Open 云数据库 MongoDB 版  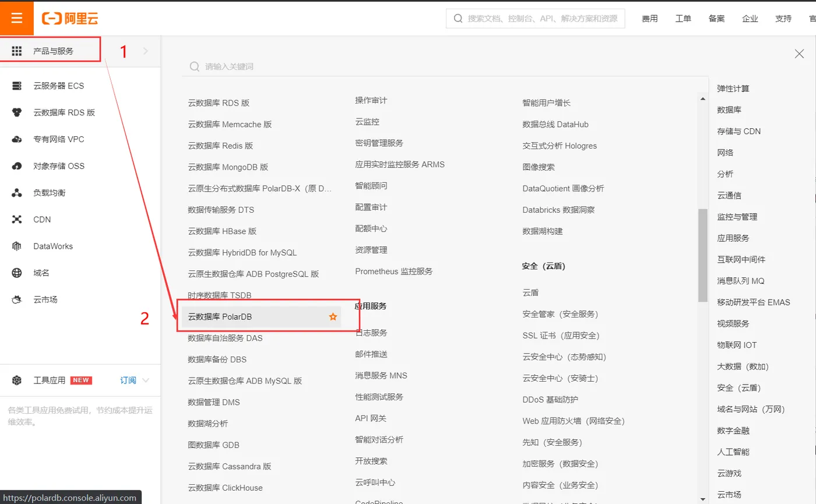[x=228, y=167]
